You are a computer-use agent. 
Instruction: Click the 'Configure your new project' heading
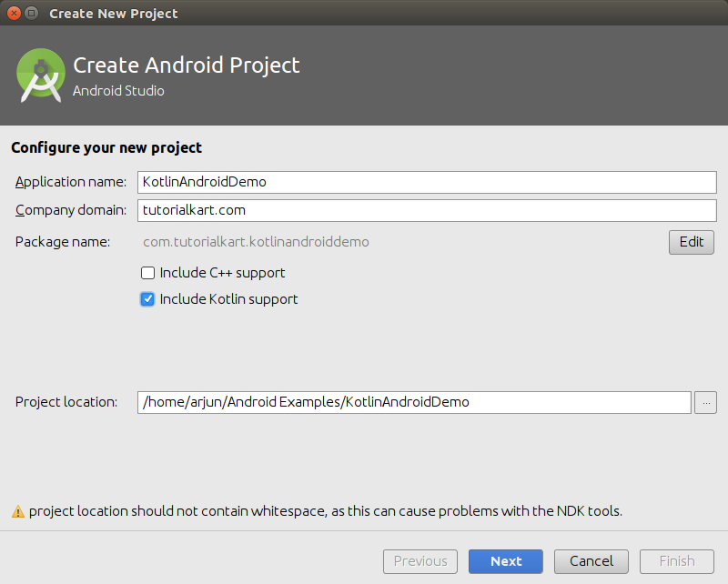(x=106, y=148)
